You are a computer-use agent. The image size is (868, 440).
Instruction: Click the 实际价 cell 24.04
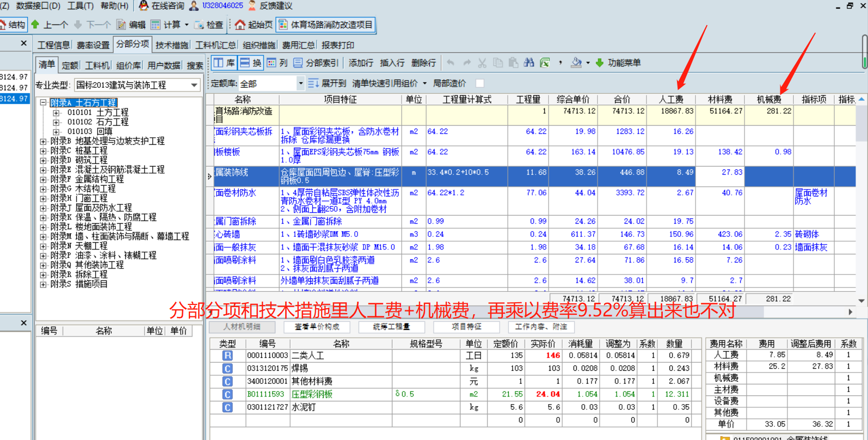pyautogui.click(x=544, y=394)
